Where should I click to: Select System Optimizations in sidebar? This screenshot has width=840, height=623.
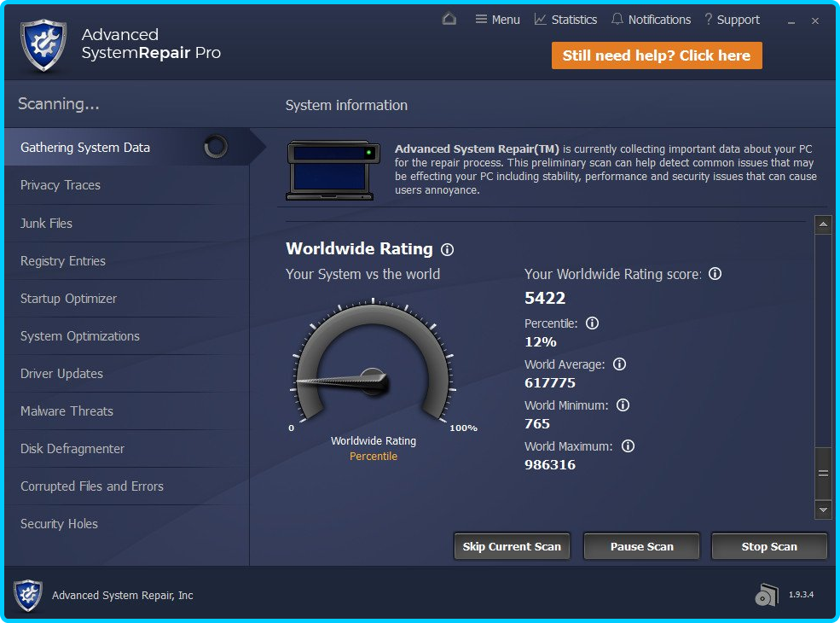click(126, 335)
